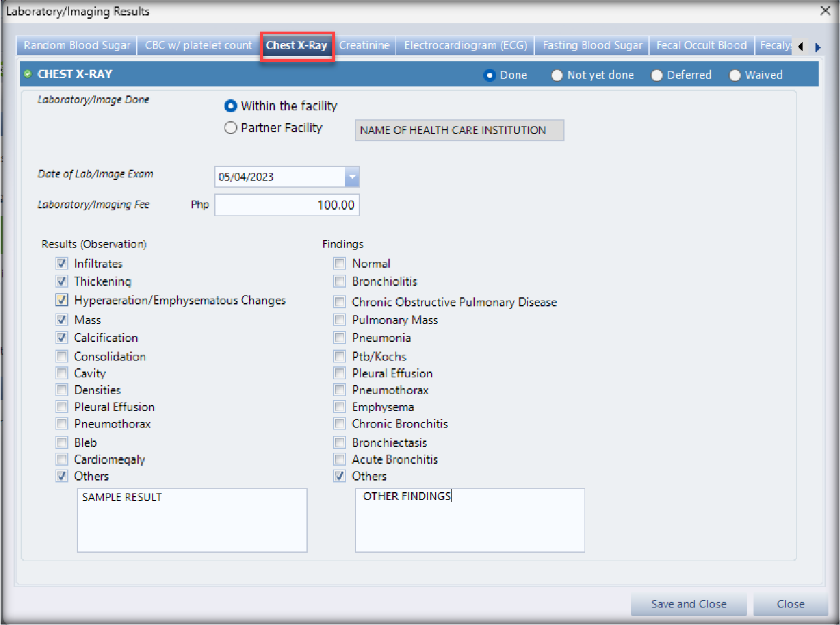Switch to the Creatinine tab

coord(365,46)
